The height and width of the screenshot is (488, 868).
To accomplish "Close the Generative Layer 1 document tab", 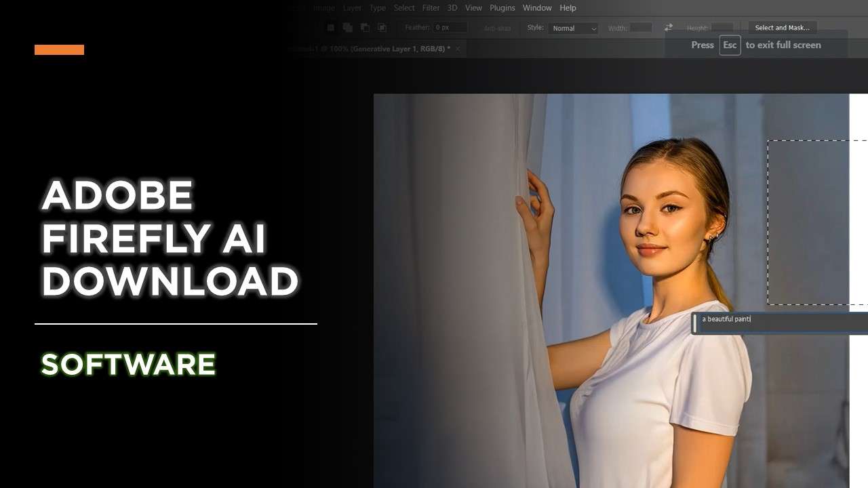I will (458, 49).
